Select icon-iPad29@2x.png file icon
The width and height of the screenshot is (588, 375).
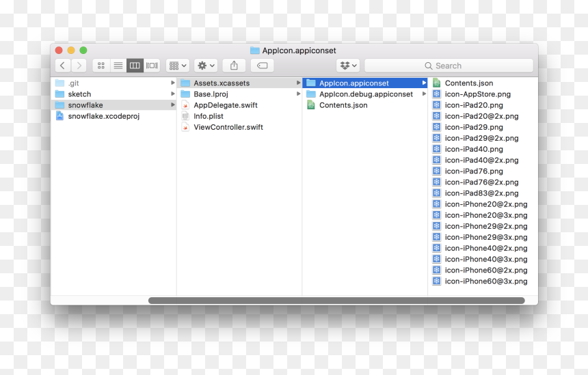[x=436, y=138]
